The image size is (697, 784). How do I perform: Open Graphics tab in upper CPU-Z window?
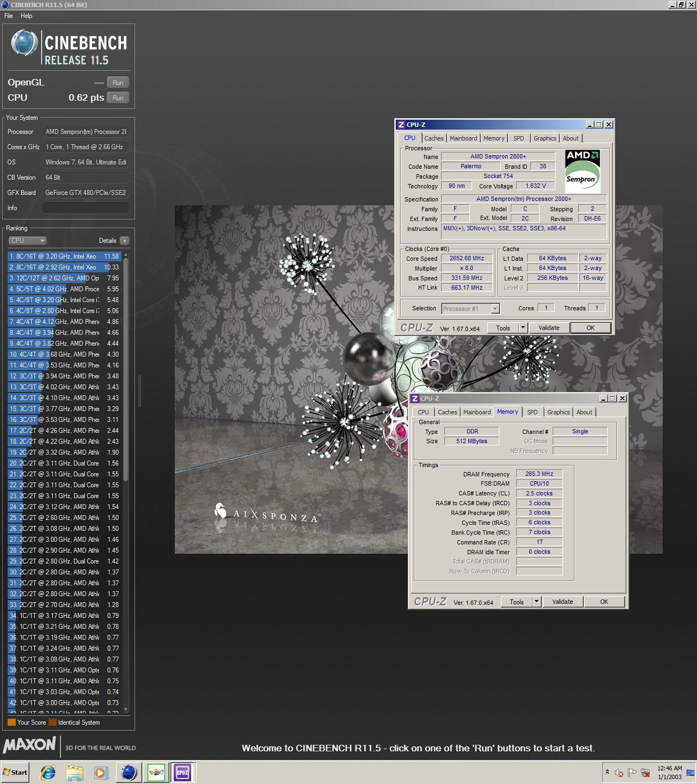545,138
